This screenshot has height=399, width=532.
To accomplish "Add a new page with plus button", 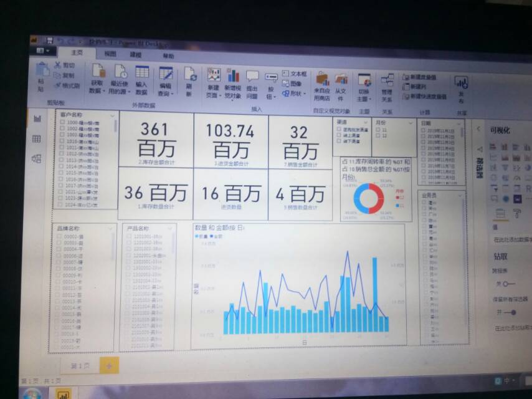I will (x=109, y=366).
